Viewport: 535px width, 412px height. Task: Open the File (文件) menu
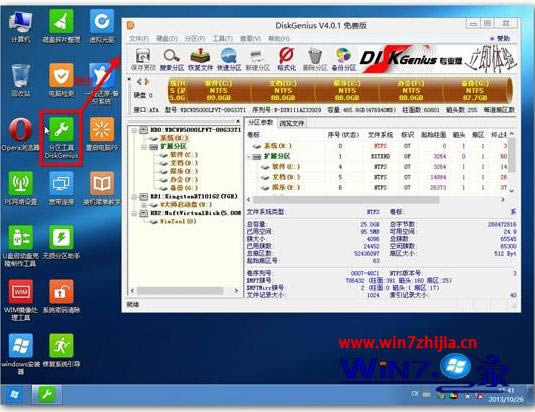click(x=139, y=39)
